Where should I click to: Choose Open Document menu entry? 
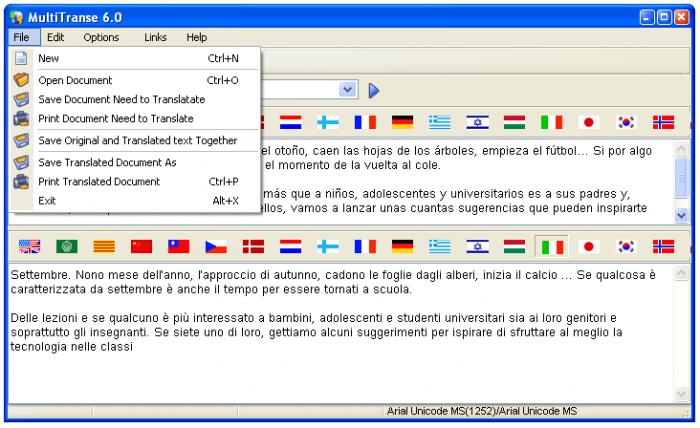click(x=135, y=80)
